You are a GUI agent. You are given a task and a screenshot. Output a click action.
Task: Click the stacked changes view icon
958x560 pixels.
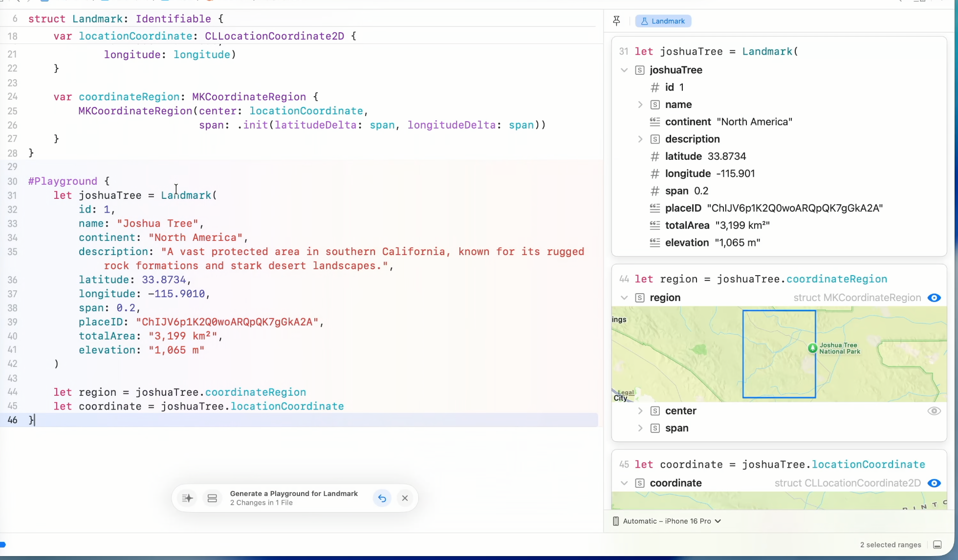pos(212,498)
